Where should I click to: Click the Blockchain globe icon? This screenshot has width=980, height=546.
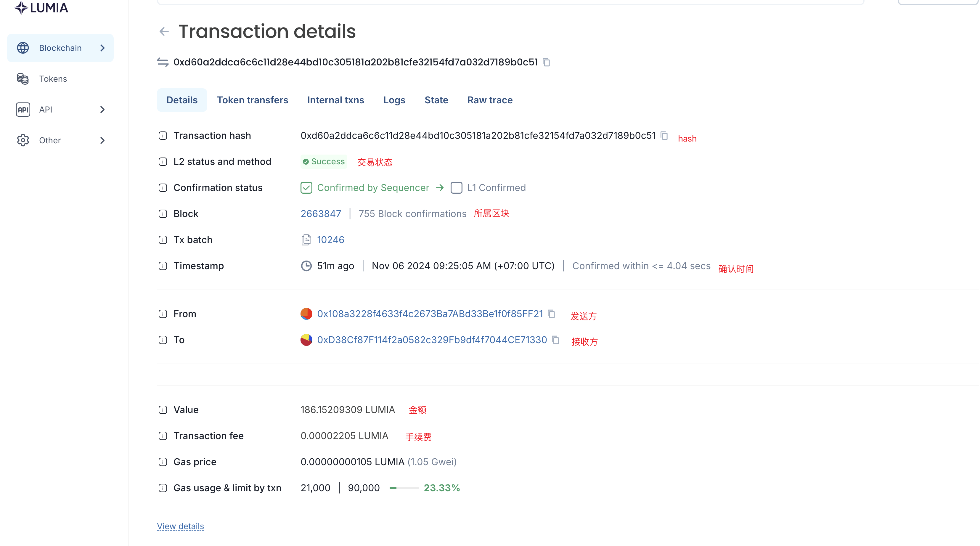(23, 48)
